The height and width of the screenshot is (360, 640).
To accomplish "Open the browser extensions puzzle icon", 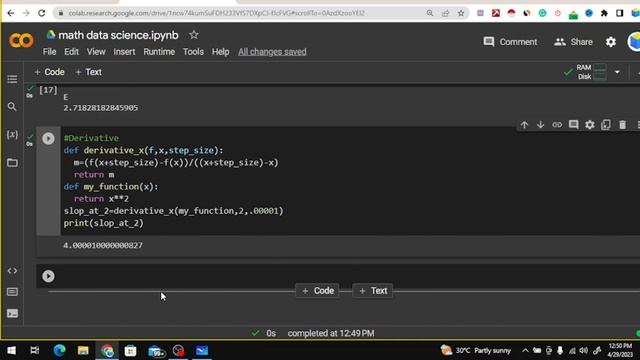I will click(x=604, y=13).
